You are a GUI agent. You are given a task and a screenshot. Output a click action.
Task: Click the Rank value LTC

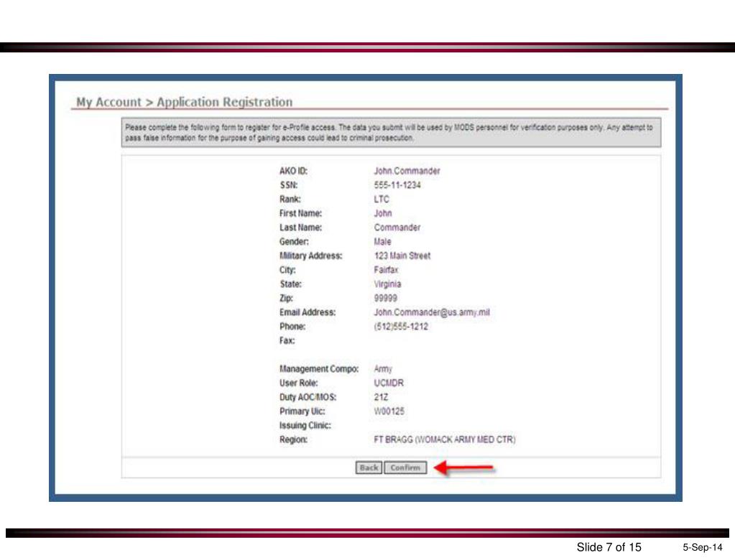click(x=381, y=199)
